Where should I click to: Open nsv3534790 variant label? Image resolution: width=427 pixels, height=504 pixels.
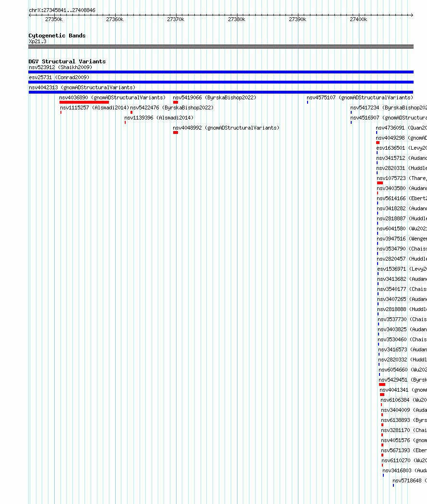coord(402,249)
